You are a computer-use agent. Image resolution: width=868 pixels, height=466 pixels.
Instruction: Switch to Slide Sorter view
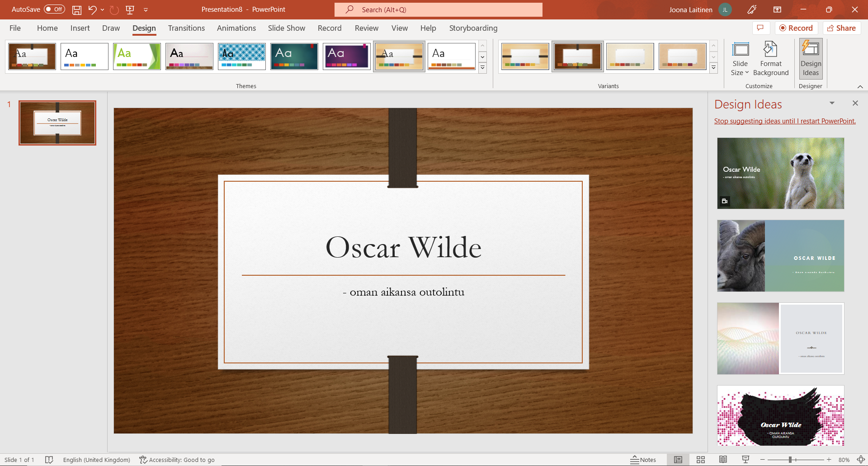tap(700, 460)
